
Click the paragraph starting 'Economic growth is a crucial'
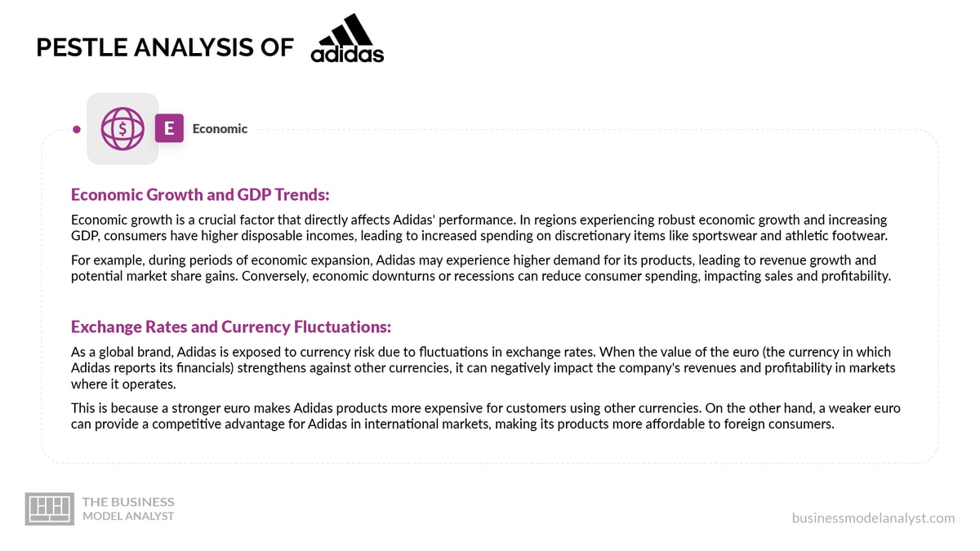(x=479, y=228)
